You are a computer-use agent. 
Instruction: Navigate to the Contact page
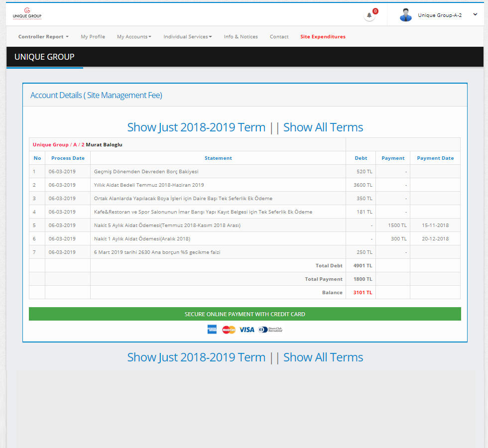279,37
